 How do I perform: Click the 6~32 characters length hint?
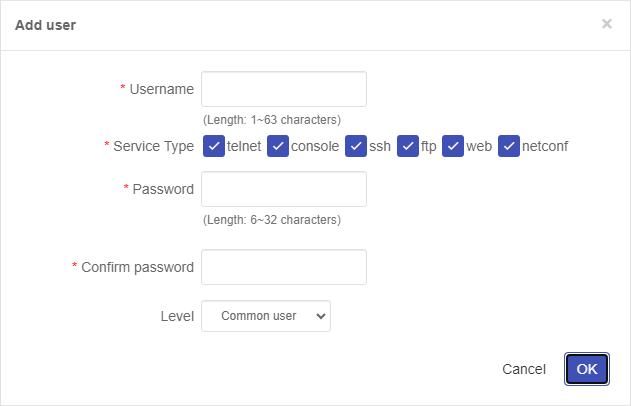point(272,219)
